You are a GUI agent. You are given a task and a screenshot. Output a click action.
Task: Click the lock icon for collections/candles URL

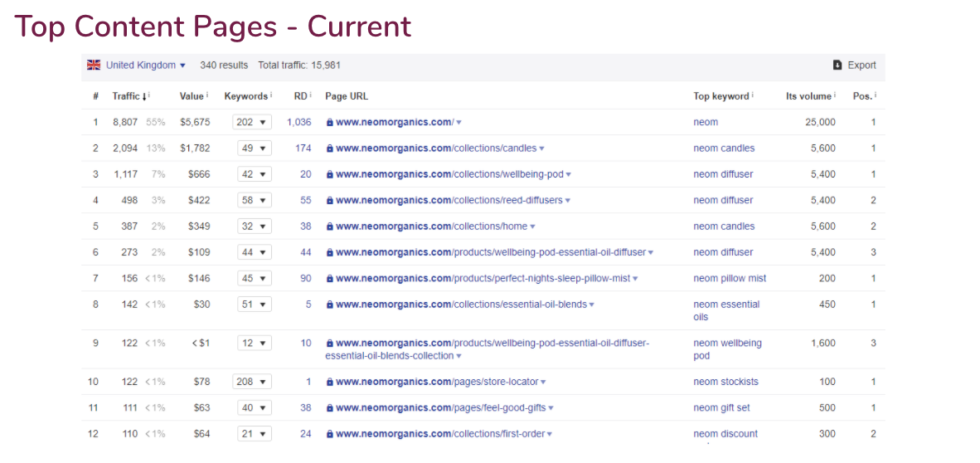tap(329, 149)
